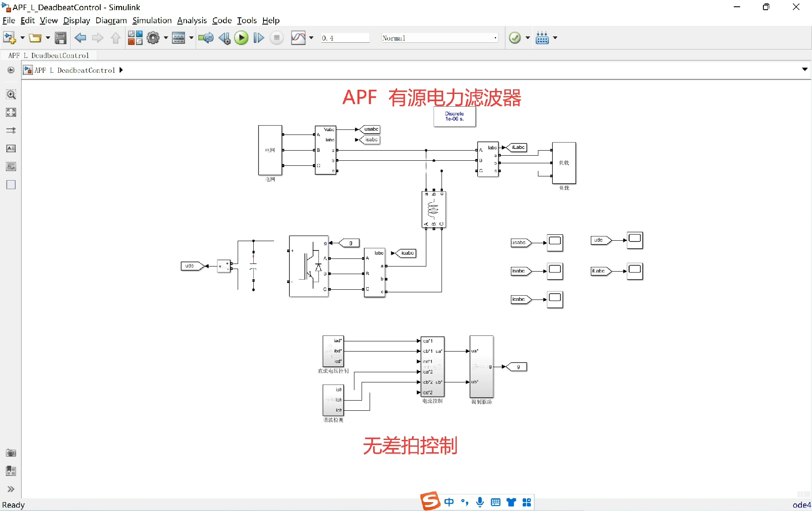
Task: Click the Fit-to-view palette icon
Action: coord(11,112)
